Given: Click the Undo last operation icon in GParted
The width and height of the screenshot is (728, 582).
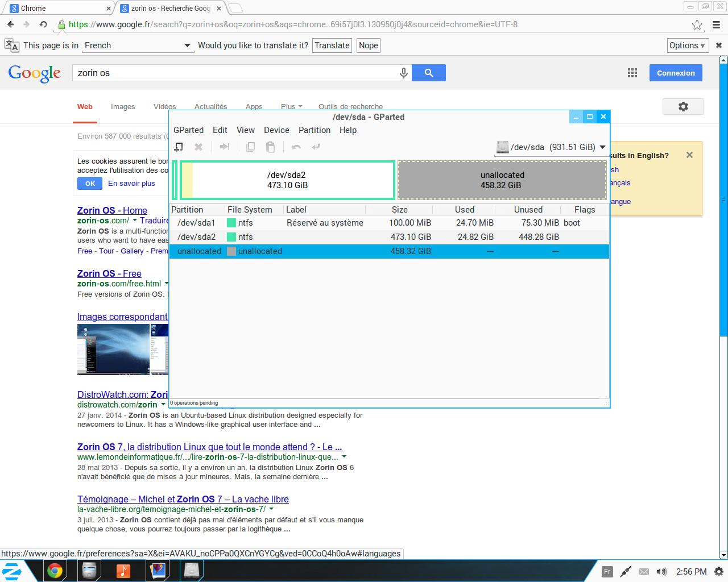Looking at the screenshot, I should click(296, 147).
